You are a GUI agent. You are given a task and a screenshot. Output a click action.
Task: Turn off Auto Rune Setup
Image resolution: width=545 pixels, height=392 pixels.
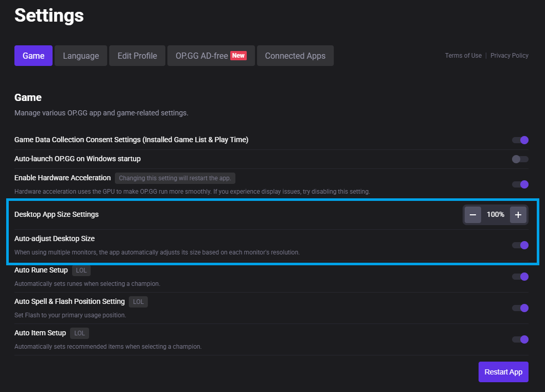[x=520, y=277]
